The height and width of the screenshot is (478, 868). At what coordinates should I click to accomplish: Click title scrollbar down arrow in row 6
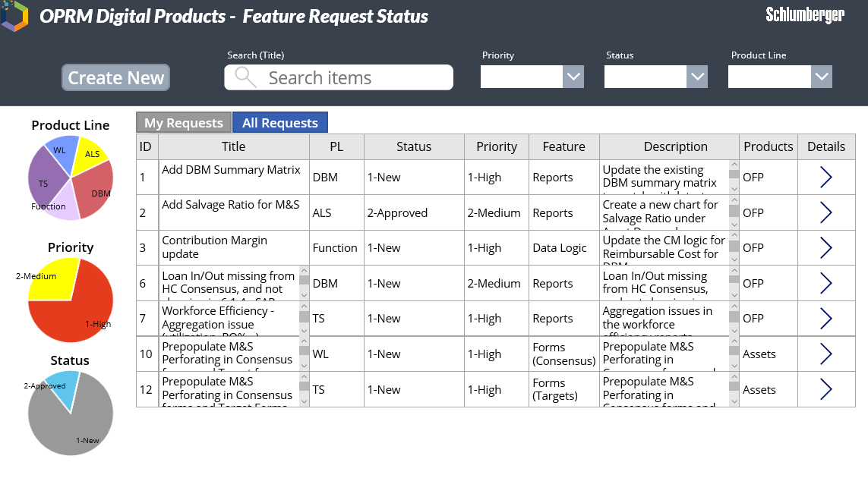click(304, 295)
